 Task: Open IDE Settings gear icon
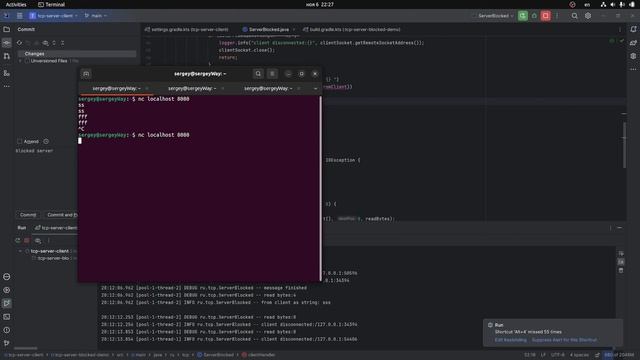[588, 16]
